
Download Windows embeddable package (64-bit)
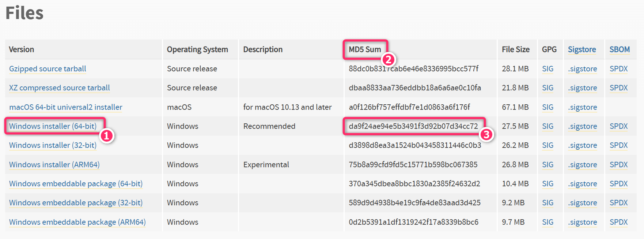click(x=76, y=184)
